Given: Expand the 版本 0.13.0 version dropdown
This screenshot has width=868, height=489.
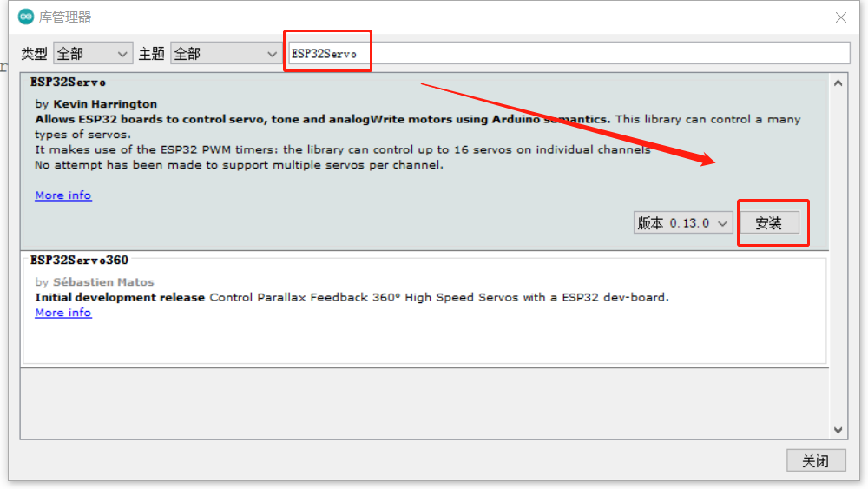Looking at the screenshot, I should (683, 223).
